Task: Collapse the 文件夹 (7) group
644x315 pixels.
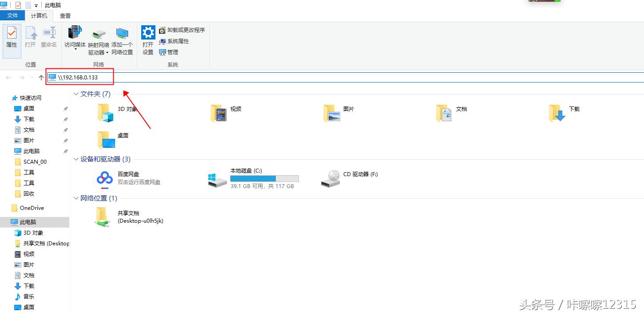Action: point(76,94)
